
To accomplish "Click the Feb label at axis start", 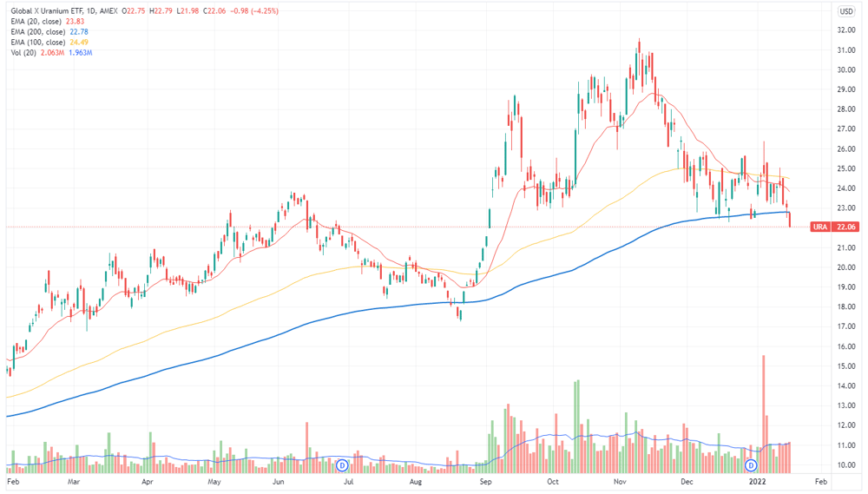I will coord(13,482).
